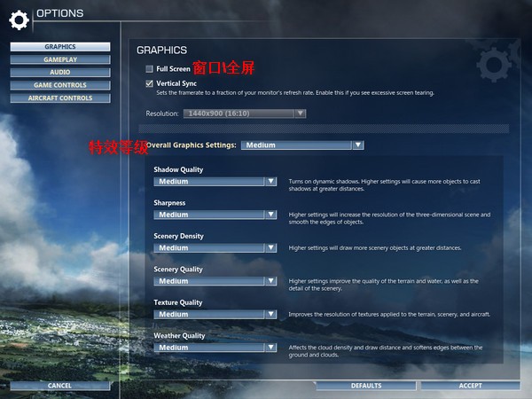Click the Sharpness heading

tap(169, 203)
